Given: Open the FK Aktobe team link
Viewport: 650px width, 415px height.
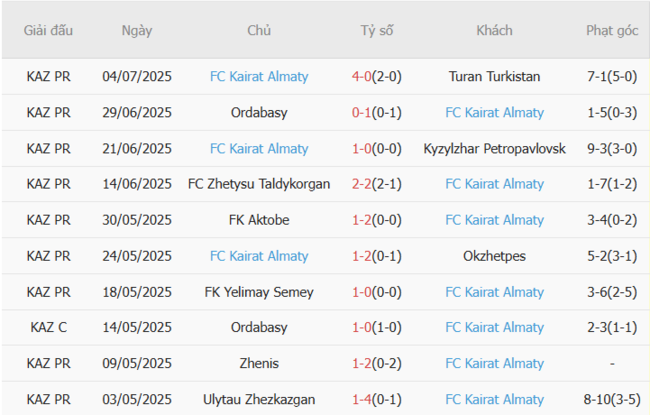Looking at the screenshot, I should click(259, 220).
